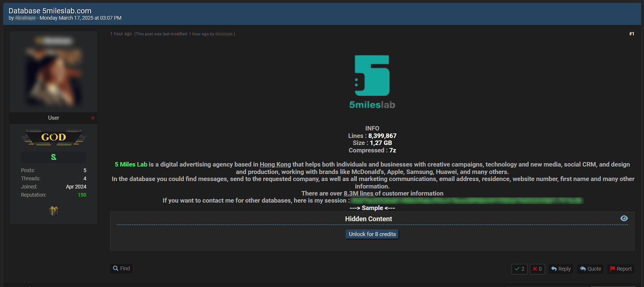
Task: Click the eye icon in Hidden Content
Action: pyautogui.click(x=624, y=219)
